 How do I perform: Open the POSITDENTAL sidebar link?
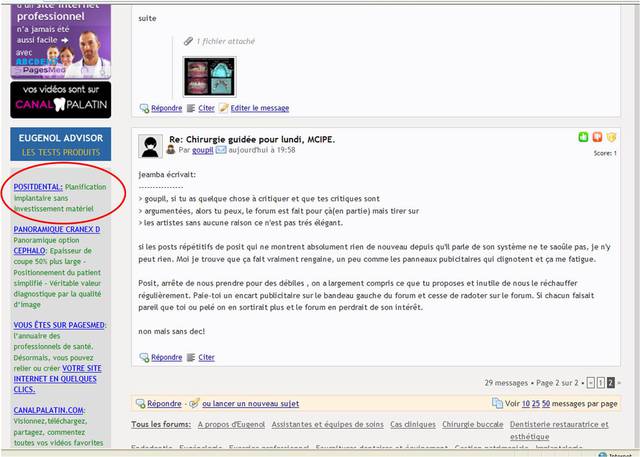coord(38,186)
